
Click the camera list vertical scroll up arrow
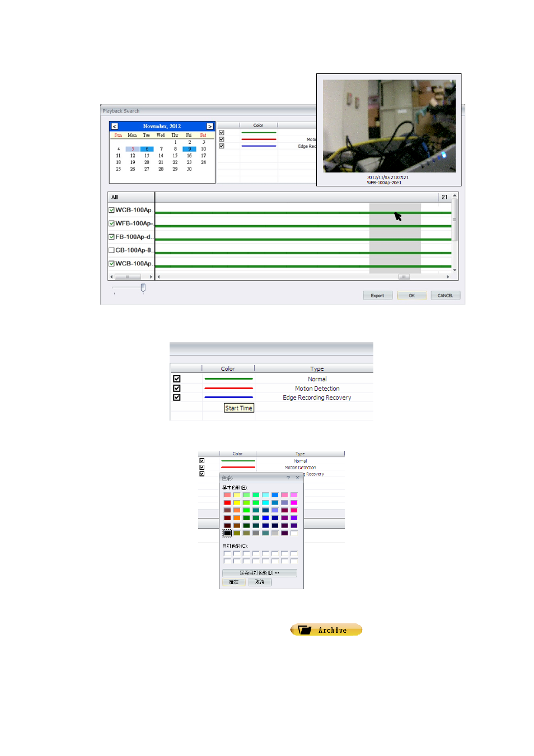(x=455, y=195)
